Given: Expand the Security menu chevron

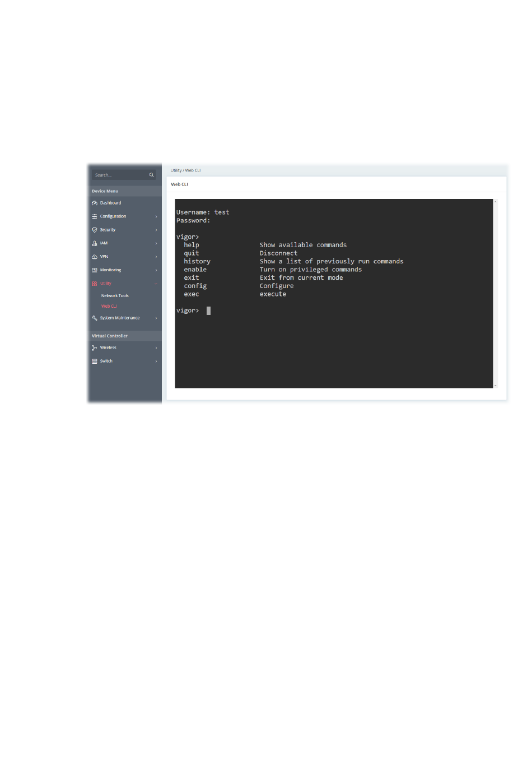Looking at the screenshot, I should coord(156,230).
